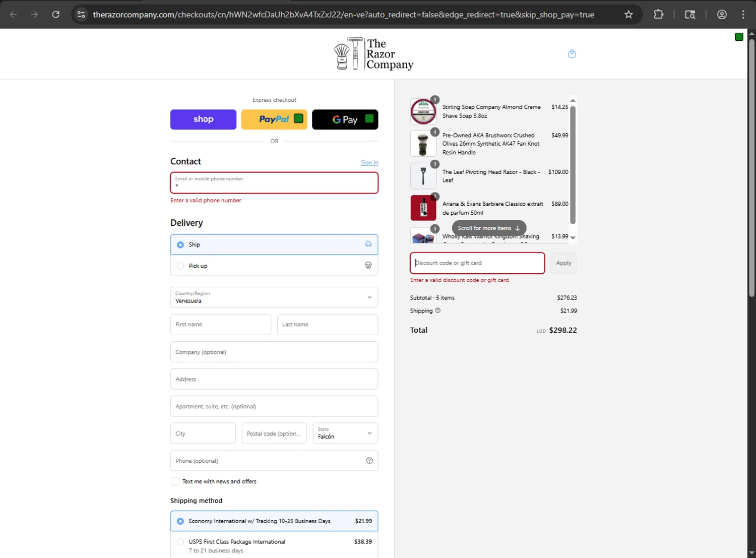756x558 pixels.
Task: Click into the Company (optional) field
Action: pyautogui.click(x=274, y=352)
